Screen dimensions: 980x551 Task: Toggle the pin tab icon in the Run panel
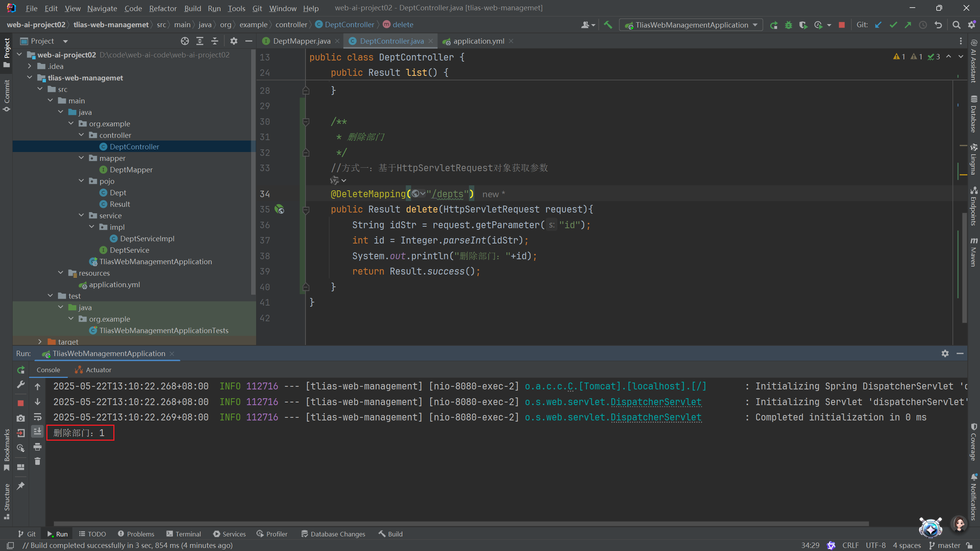click(21, 486)
